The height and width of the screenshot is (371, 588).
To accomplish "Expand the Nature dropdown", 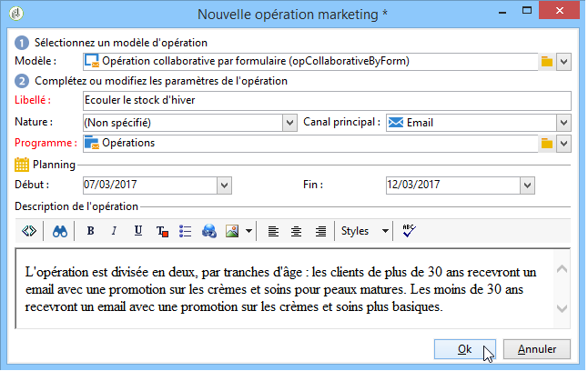I will (x=289, y=123).
